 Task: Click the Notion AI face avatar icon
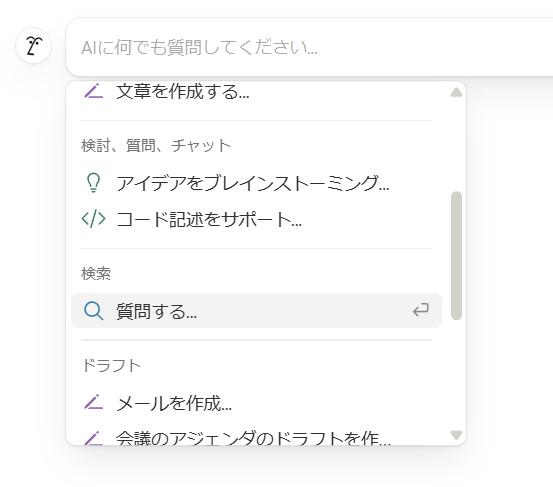click(x=34, y=46)
